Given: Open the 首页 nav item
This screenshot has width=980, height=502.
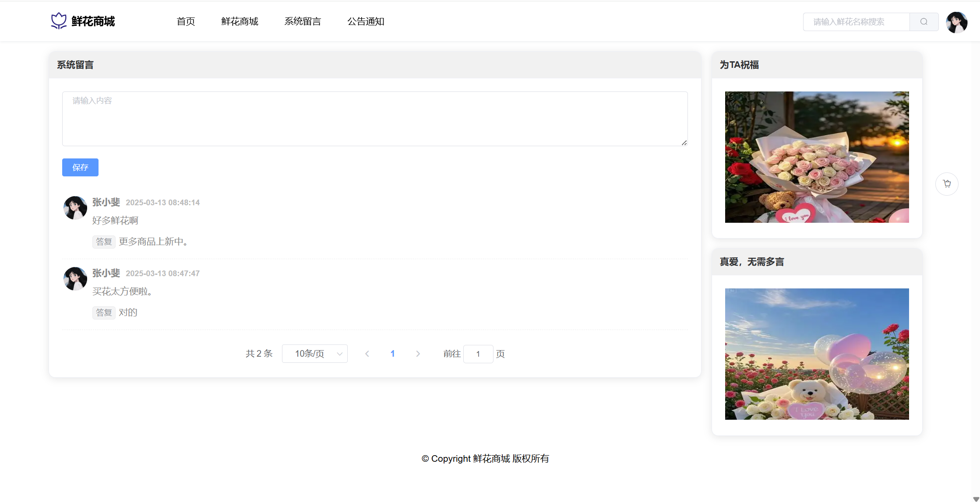Looking at the screenshot, I should point(186,21).
